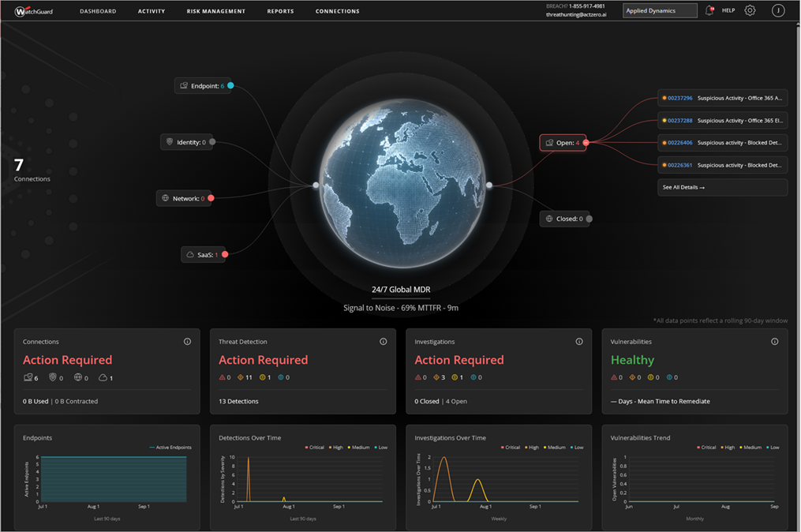The height and width of the screenshot is (532, 801).
Task: Click Vulnerabilities Healthy status
Action: click(632, 360)
